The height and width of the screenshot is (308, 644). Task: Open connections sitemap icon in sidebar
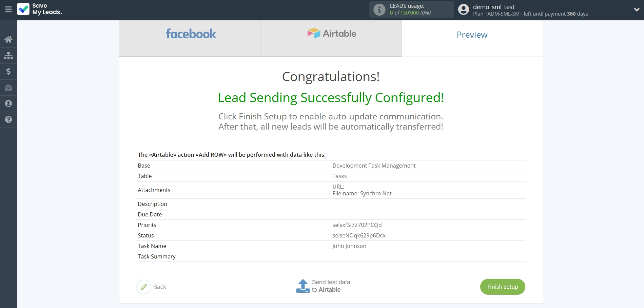pyautogui.click(x=8, y=55)
